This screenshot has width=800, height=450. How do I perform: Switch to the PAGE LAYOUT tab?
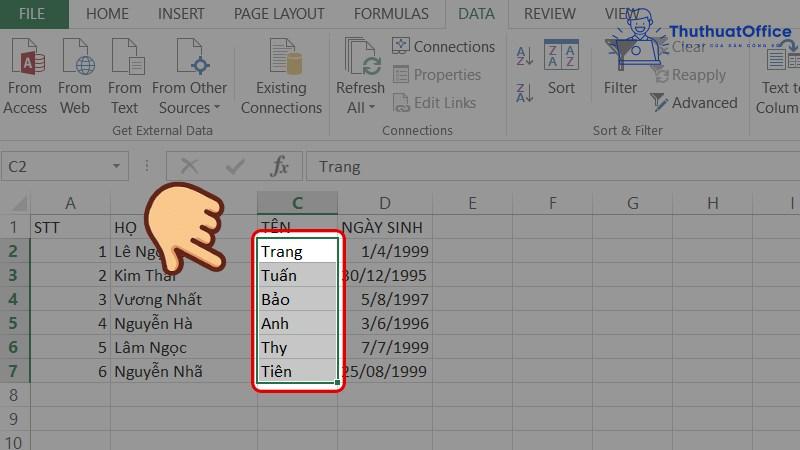tap(279, 14)
